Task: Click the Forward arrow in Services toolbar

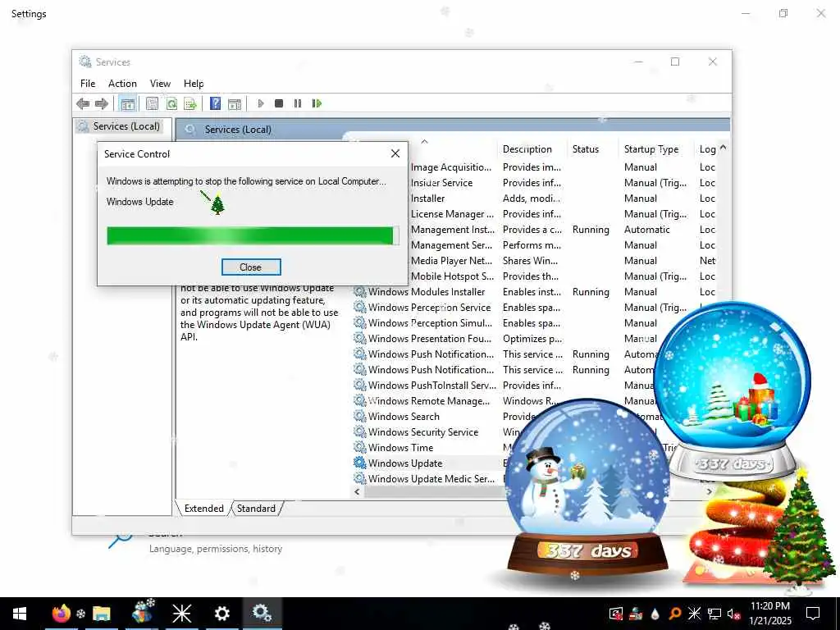Action: [x=102, y=103]
